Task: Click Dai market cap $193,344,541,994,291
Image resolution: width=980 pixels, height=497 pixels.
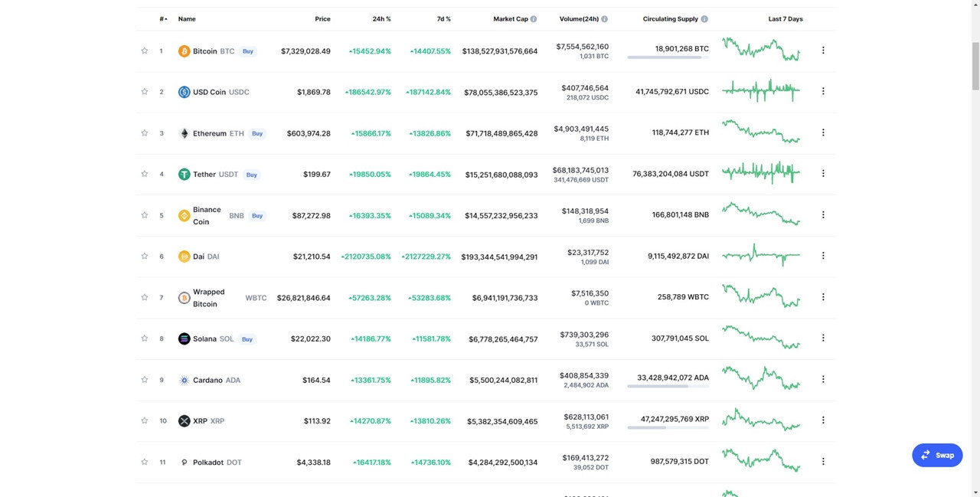Action: (499, 257)
